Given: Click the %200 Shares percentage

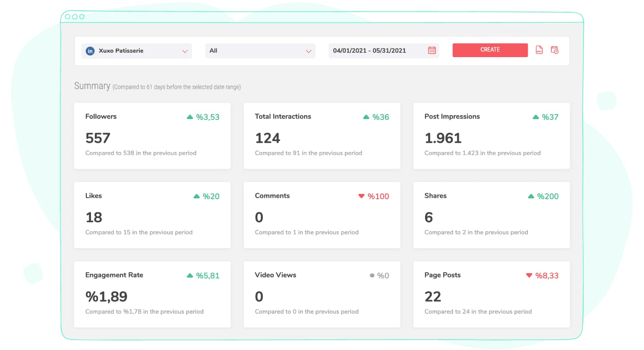Looking at the screenshot, I should pos(548,196).
